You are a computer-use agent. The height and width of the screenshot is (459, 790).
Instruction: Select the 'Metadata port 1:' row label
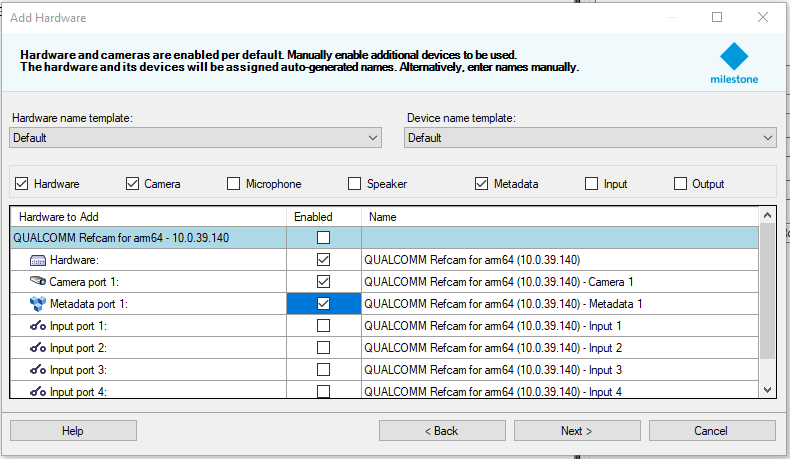[x=89, y=304]
